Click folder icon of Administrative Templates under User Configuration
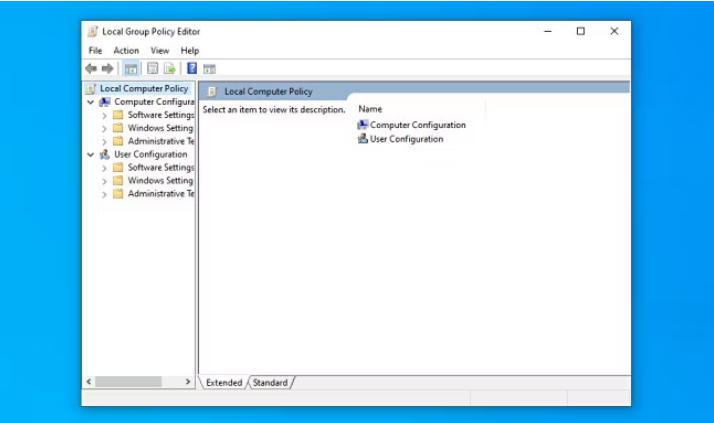Image resolution: width=714 pixels, height=423 pixels. pyautogui.click(x=118, y=194)
